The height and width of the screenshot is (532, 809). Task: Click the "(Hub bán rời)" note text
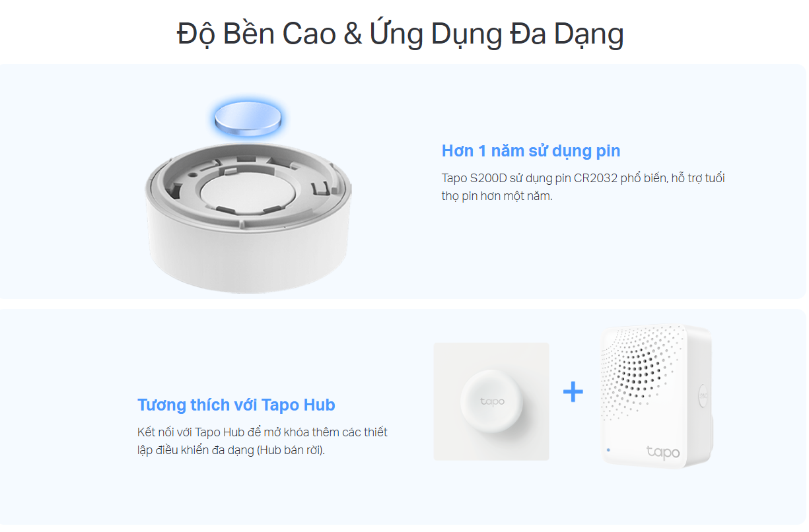291,450
